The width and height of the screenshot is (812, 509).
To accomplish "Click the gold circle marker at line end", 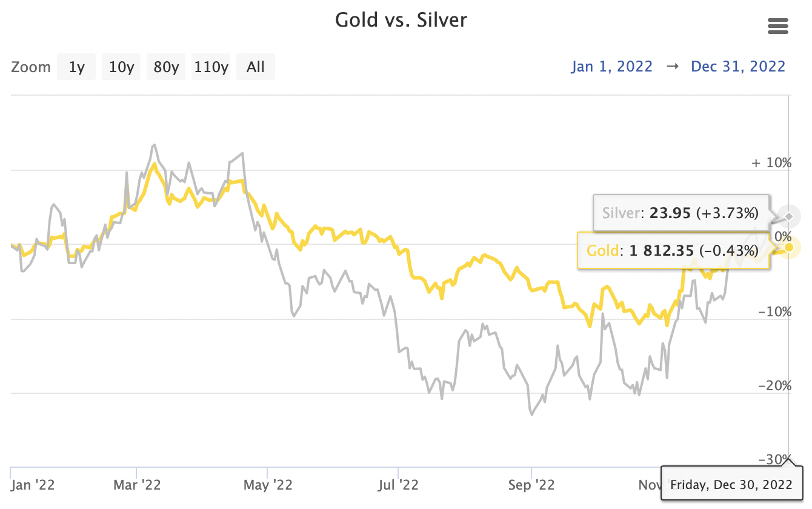I will coord(788,247).
